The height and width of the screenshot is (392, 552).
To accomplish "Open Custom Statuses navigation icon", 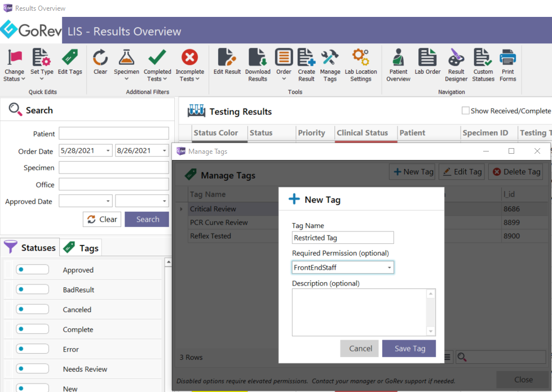I will (x=483, y=57).
